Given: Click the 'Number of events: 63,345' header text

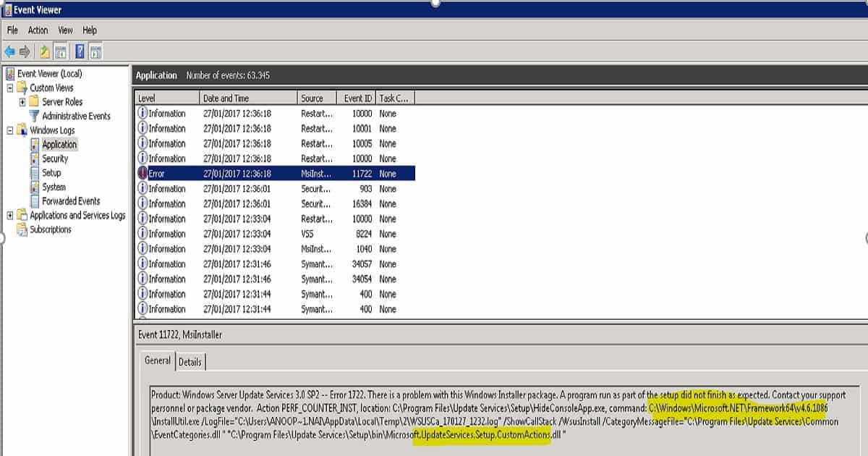Looking at the screenshot, I should coord(228,75).
